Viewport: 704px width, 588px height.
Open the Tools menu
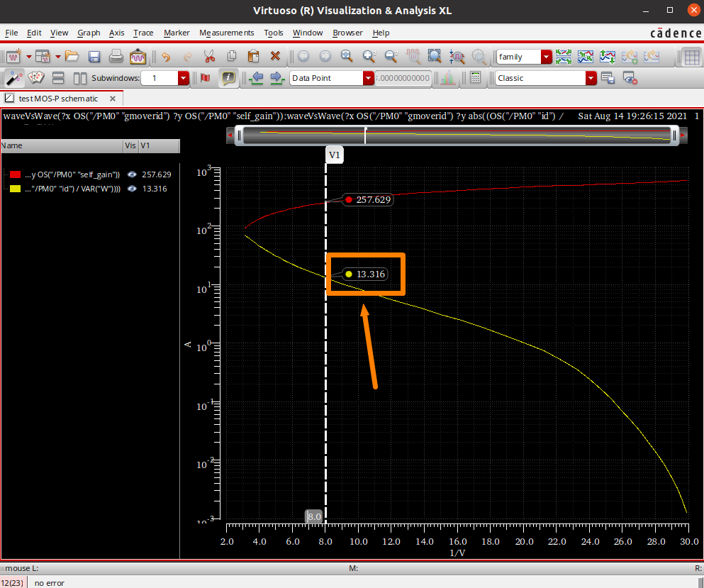pos(274,33)
